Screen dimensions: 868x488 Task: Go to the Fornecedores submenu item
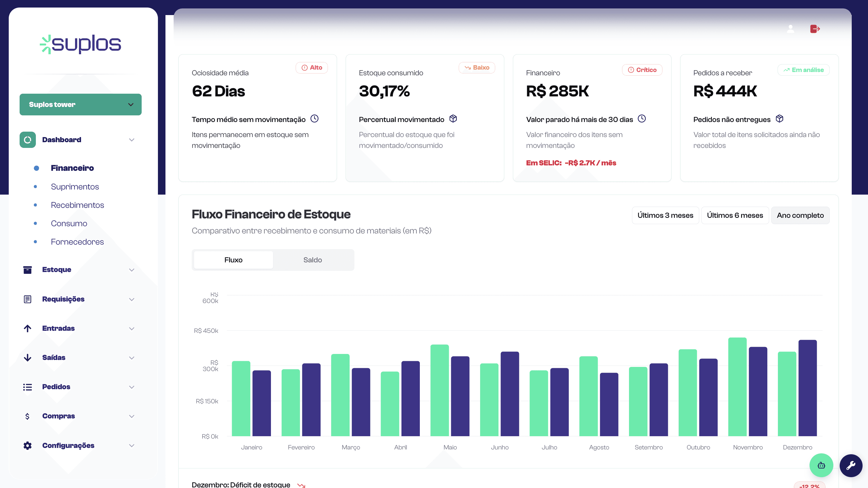pyautogui.click(x=77, y=242)
